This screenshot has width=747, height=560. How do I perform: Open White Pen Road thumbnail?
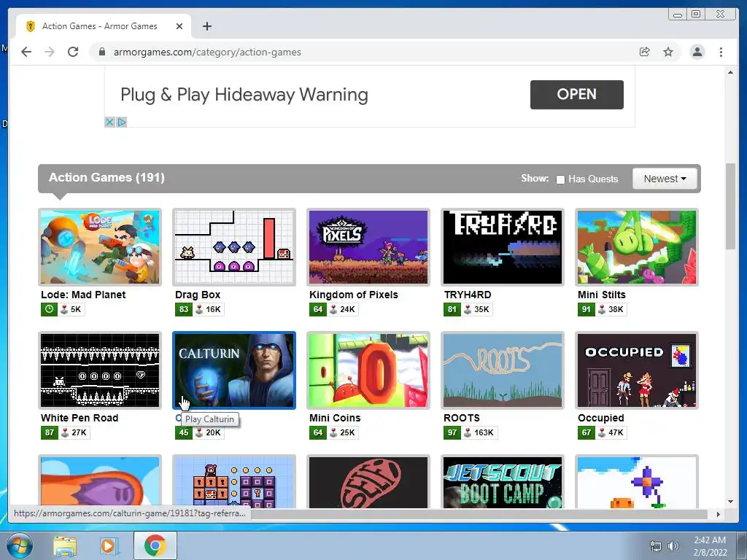(x=100, y=370)
